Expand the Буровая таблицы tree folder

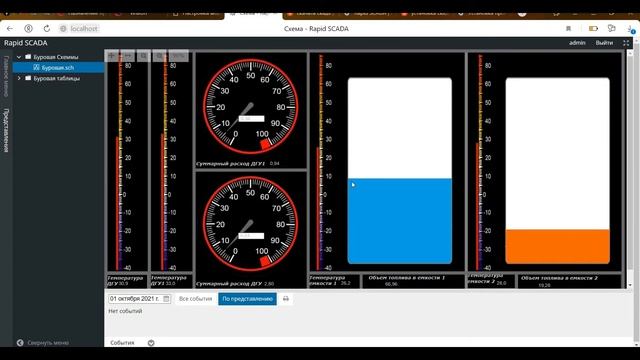click(x=19, y=78)
